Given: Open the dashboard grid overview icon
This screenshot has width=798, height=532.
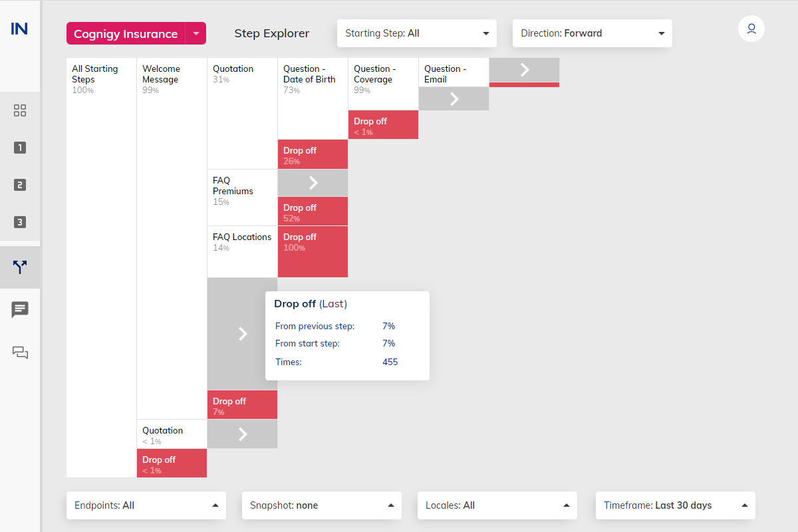Looking at the screenshot, I should 20,111.
